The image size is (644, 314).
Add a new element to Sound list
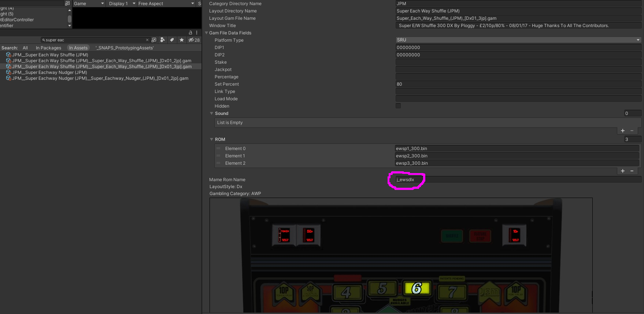pyautogui.click(x=622, y=131)
